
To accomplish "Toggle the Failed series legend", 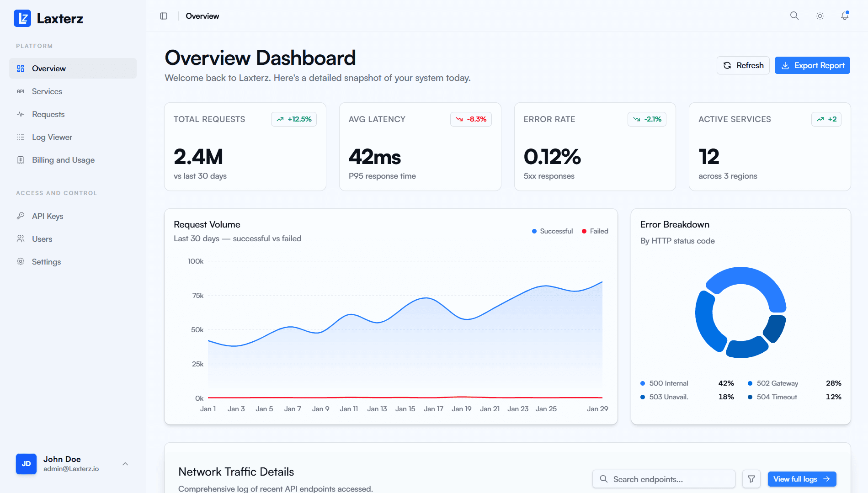I will (x=595, y=231).
